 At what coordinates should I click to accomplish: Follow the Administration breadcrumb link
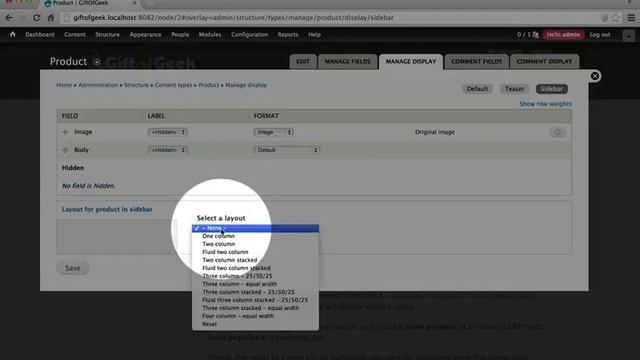point(98,85)
